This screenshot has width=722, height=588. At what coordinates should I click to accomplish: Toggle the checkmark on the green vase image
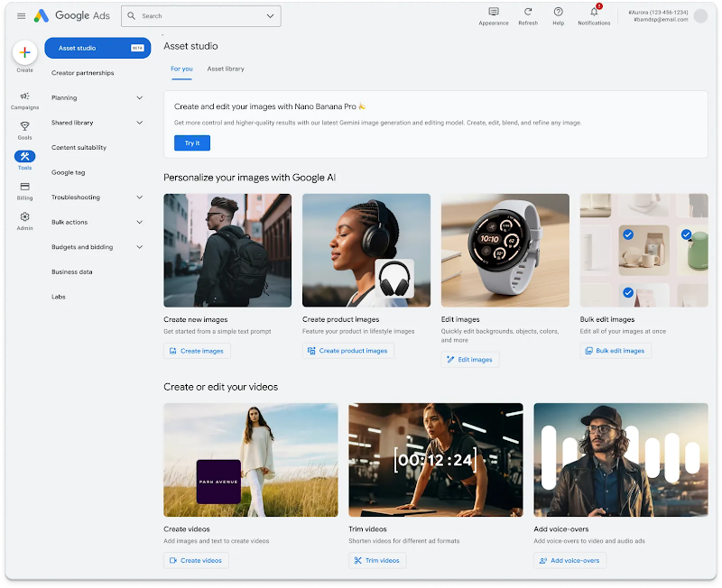click(687, 234)
